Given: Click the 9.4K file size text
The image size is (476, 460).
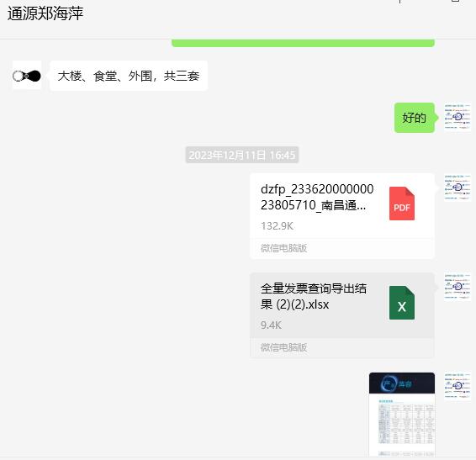Looking at the screenshot, I should click(271, 325).
